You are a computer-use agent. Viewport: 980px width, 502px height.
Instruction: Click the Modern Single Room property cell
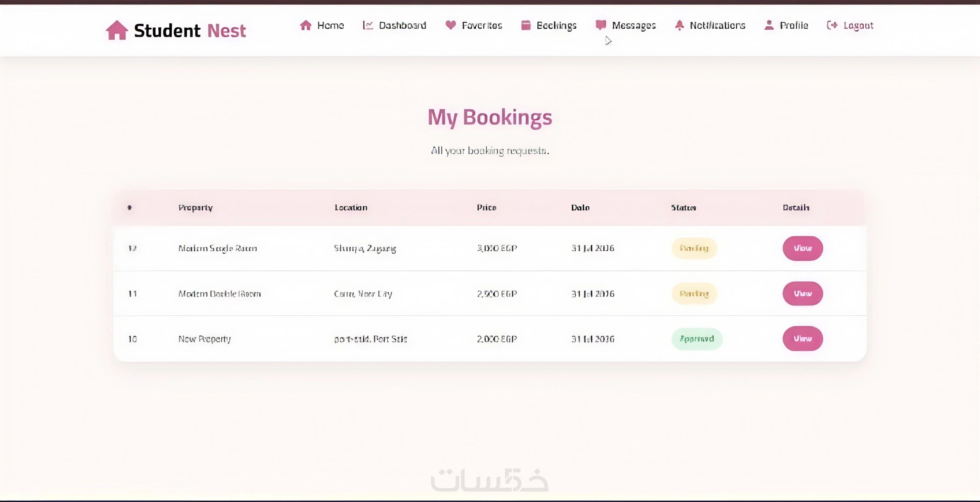(218, 248)
